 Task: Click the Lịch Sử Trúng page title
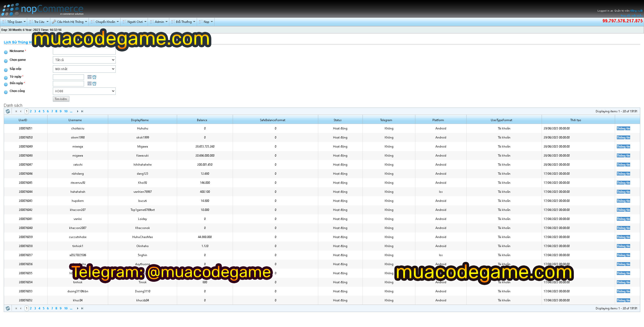coord(18,42)
